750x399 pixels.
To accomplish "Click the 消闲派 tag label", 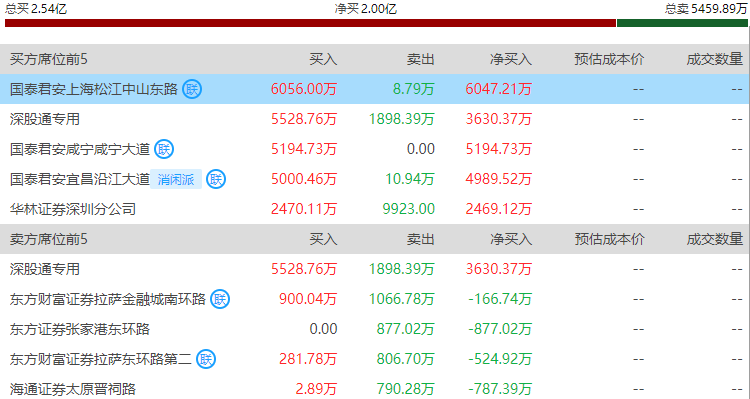I will click(176, 179).
